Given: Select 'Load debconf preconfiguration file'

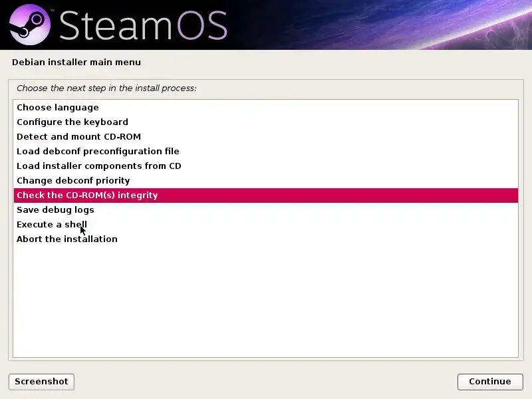Looking at the screenshot, I should [265, 152].
